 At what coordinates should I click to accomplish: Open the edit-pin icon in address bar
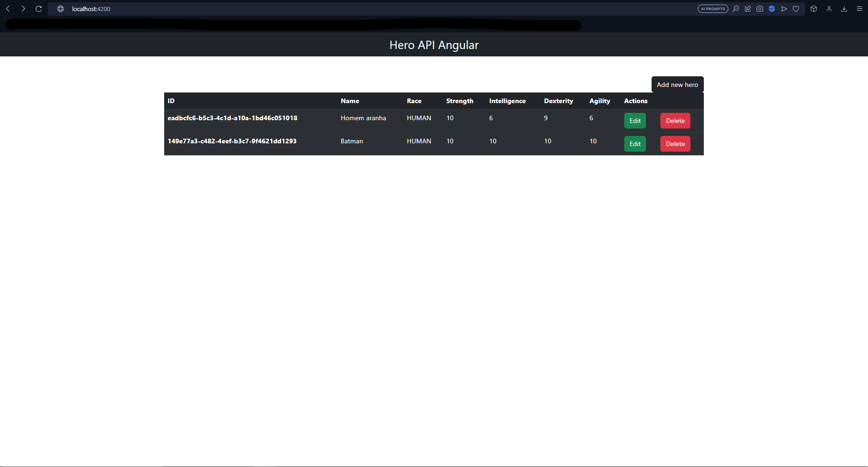748,9
